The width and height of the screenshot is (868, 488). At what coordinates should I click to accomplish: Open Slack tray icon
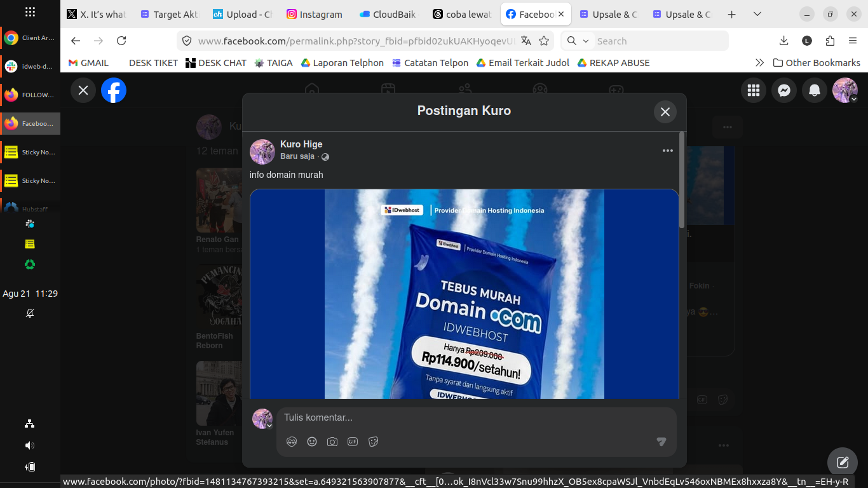tap(30, 224)
